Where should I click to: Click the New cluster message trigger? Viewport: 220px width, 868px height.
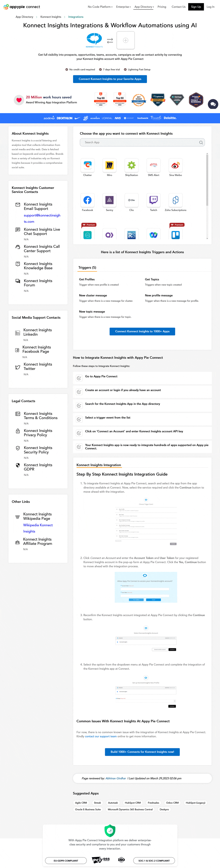point(93,295)
